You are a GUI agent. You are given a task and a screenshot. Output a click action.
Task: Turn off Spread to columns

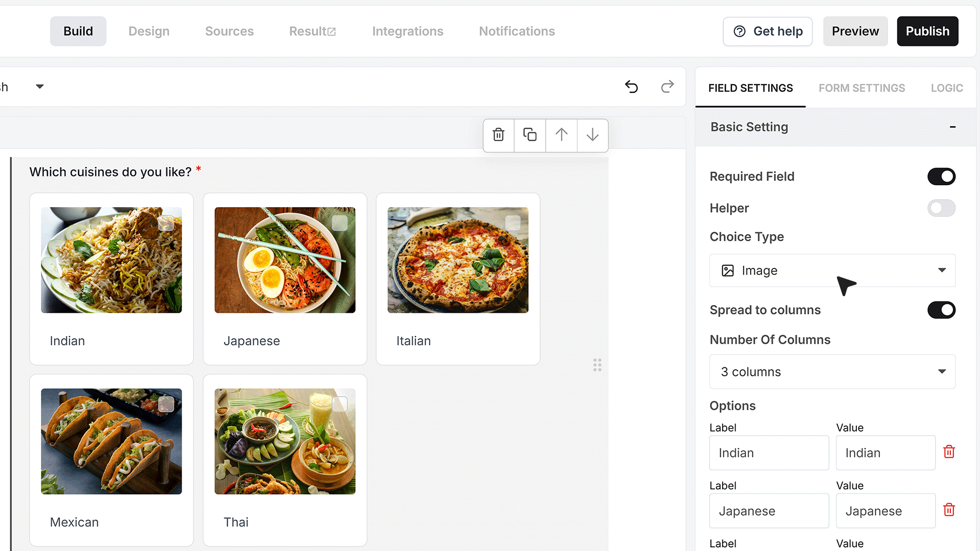pos(941,310)
